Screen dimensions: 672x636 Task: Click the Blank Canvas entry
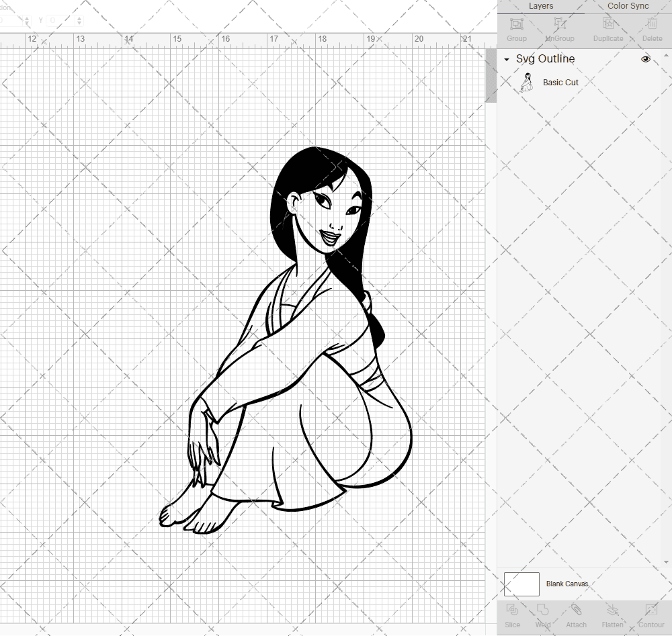coord(568,584)
